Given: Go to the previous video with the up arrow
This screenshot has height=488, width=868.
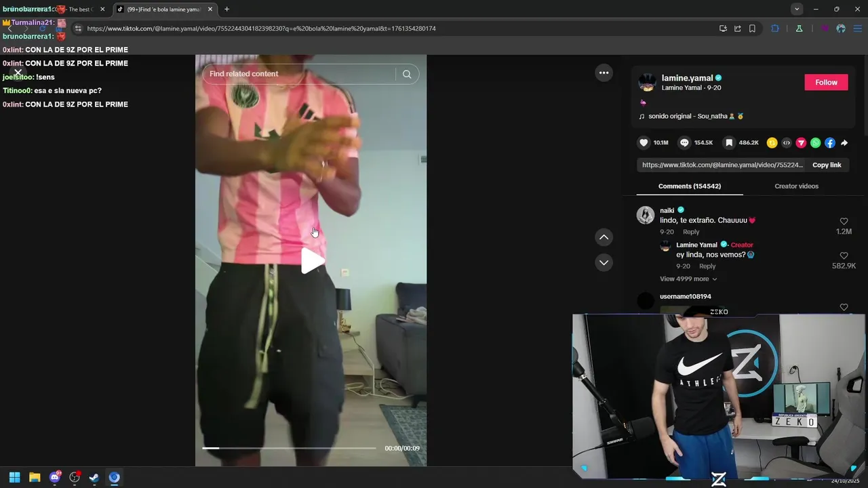Looking at the screenshot, I should point(604,237).
